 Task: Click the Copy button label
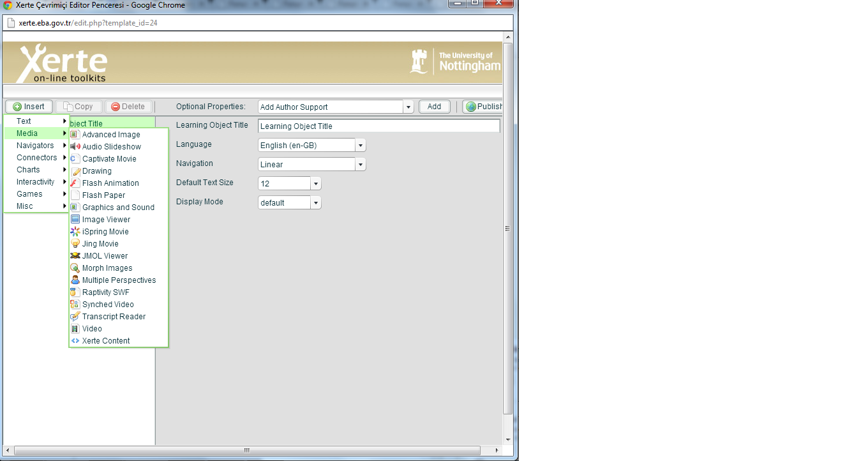click(84, 107)
